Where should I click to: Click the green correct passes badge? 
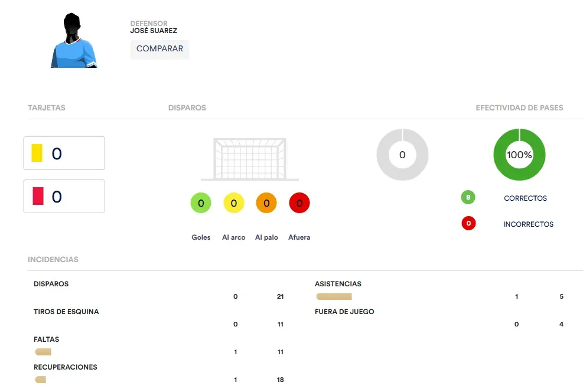468,197
